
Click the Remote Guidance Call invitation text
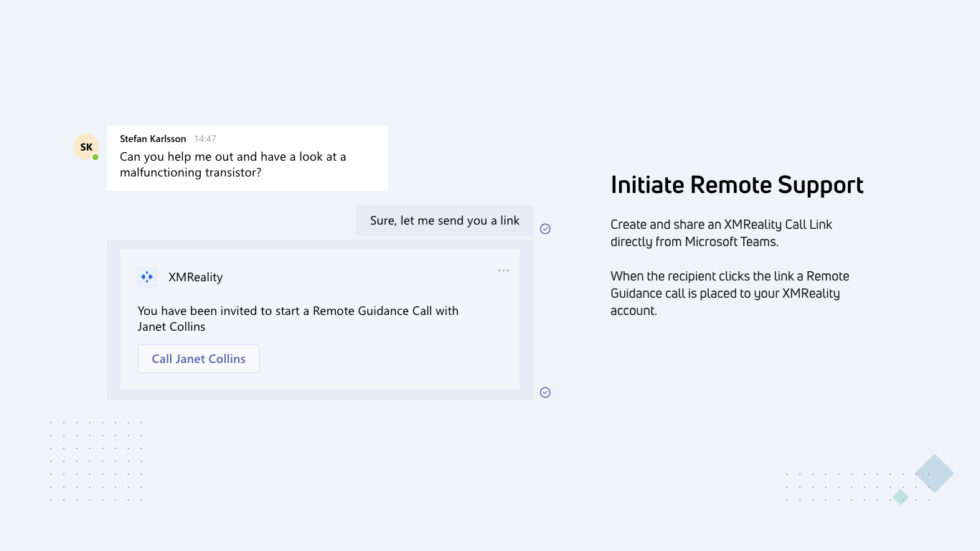point(298,319)
